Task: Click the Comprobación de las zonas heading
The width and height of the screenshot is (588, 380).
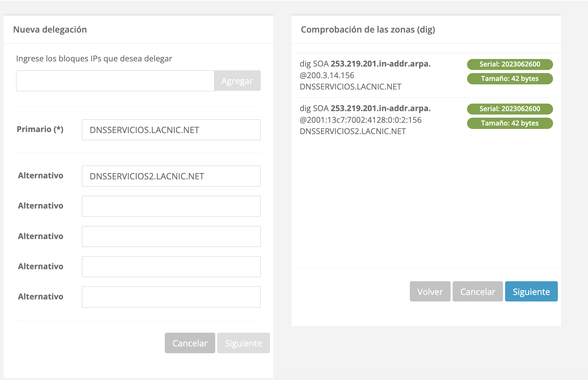Action: pyautogui.click(x=368, y=30)
